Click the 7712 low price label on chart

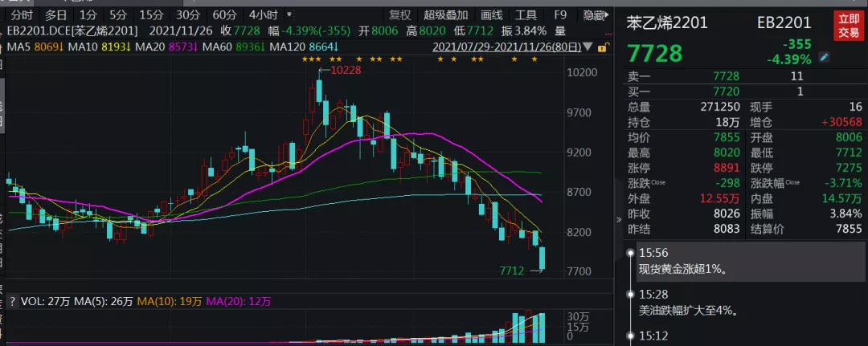pos(511,271)
